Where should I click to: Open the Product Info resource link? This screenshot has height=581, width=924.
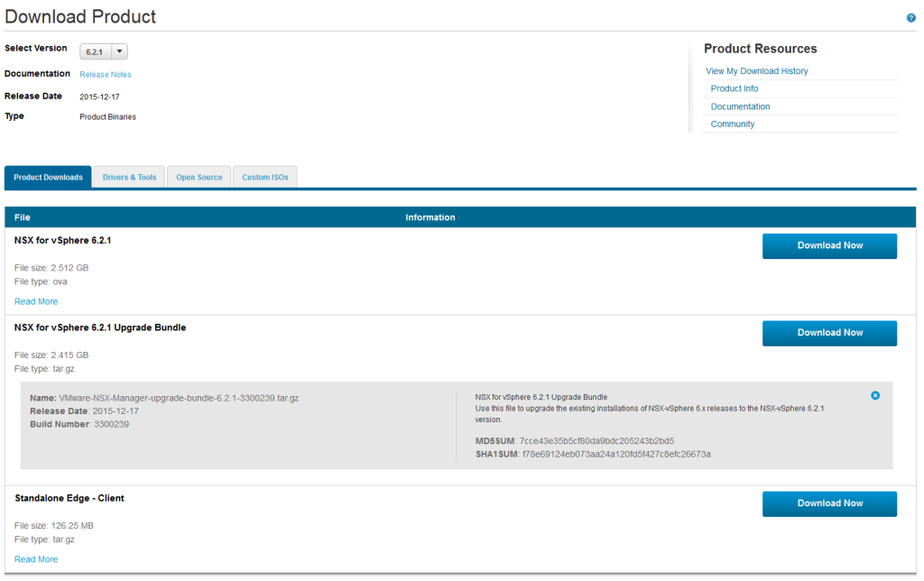pos(735,88)
